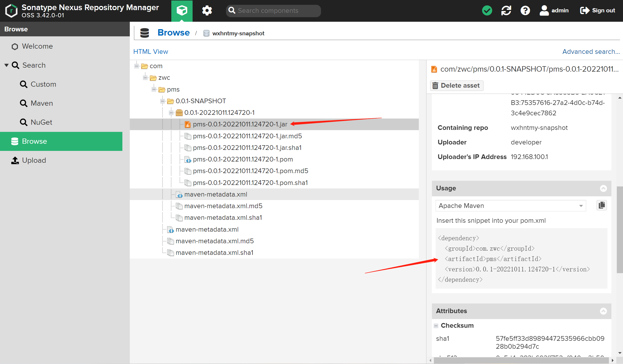This screenshot has width=623, height=364.
Task: Click the scroll-right arrow at panel bottom
Action: [x=612, y=360]
